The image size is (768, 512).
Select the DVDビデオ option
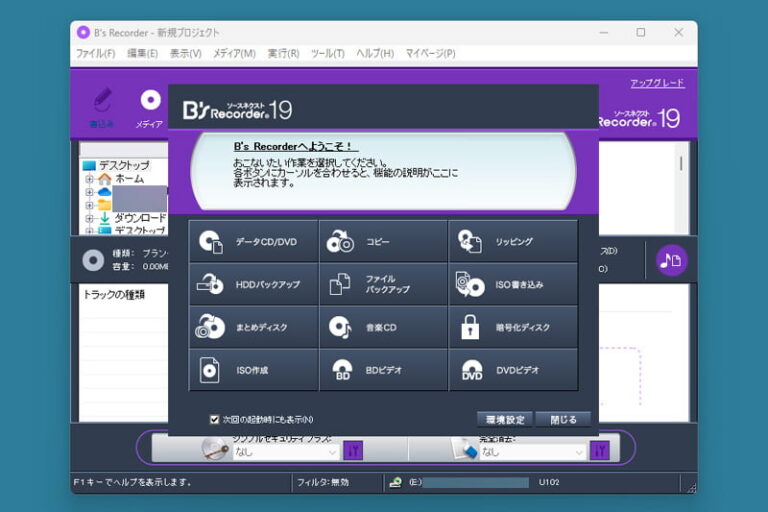click(513, 370)
